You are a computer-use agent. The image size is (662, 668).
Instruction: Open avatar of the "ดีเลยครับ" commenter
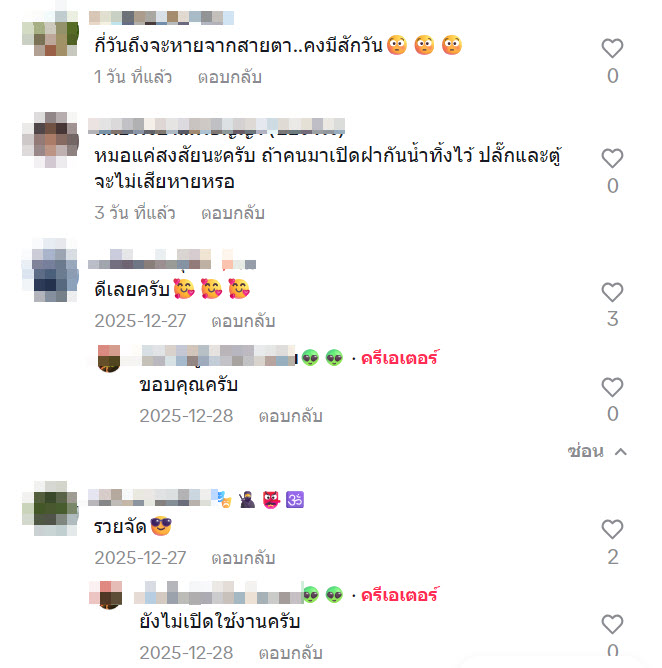click(x=50, y=270)
